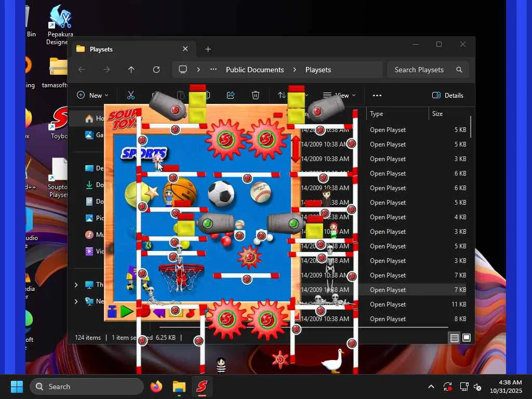Launch Firefox from the taskbar

click(156, 387)
